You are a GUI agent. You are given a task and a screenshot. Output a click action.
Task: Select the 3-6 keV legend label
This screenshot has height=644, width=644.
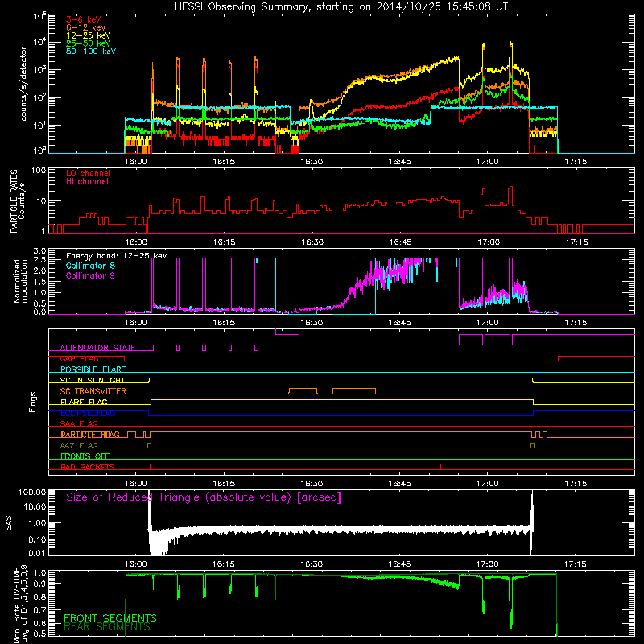coord(84,19)
